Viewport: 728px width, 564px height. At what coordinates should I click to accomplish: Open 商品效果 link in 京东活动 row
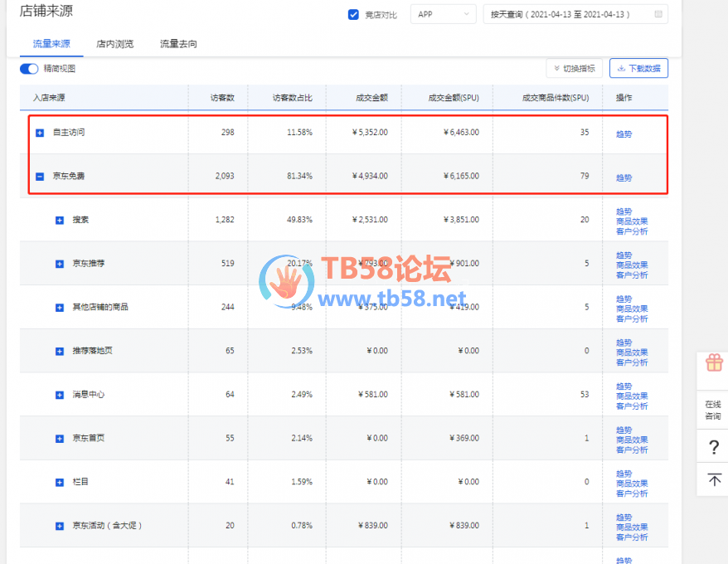click(632, 528)
